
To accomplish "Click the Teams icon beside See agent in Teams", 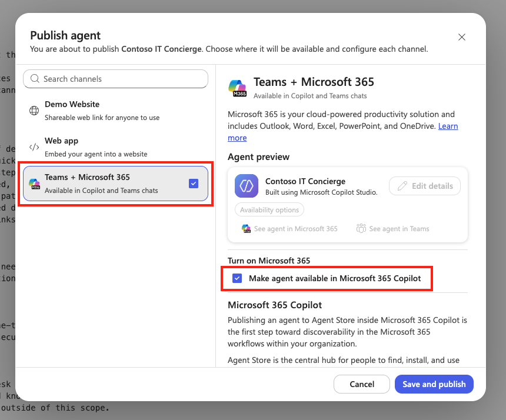I will 361,228.
